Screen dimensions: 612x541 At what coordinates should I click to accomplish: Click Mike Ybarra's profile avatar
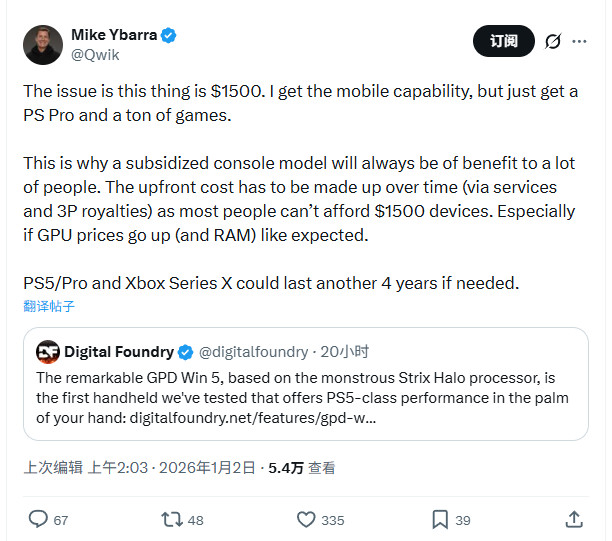coord(43,43)
